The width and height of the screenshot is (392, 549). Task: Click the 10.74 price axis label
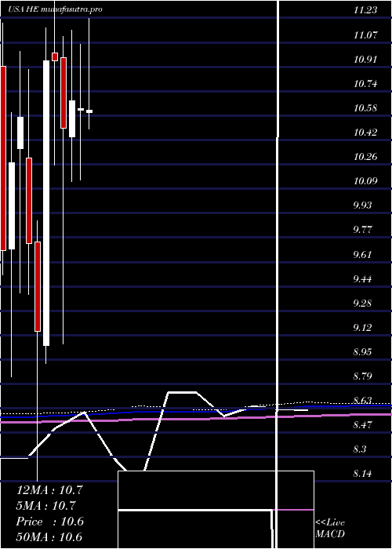365,84
